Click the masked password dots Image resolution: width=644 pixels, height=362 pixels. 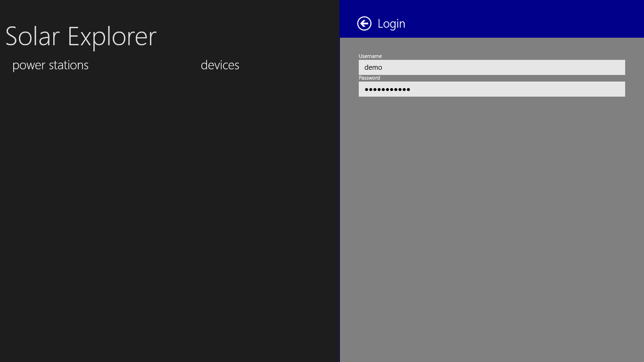(387, 90)
